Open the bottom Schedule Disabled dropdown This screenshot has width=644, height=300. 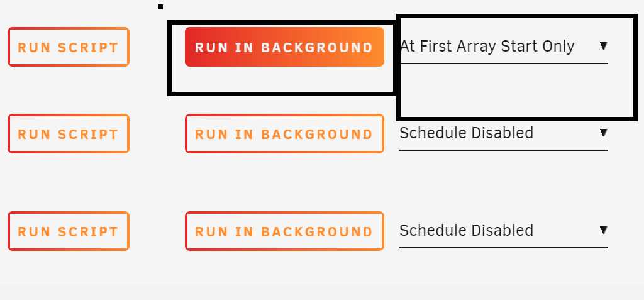coord(504,231)
